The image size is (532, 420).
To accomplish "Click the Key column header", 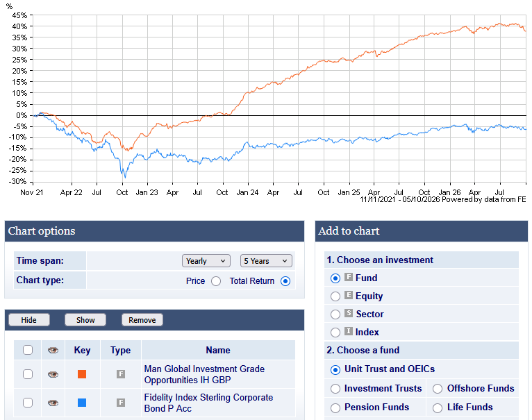I will click(82, 350).
